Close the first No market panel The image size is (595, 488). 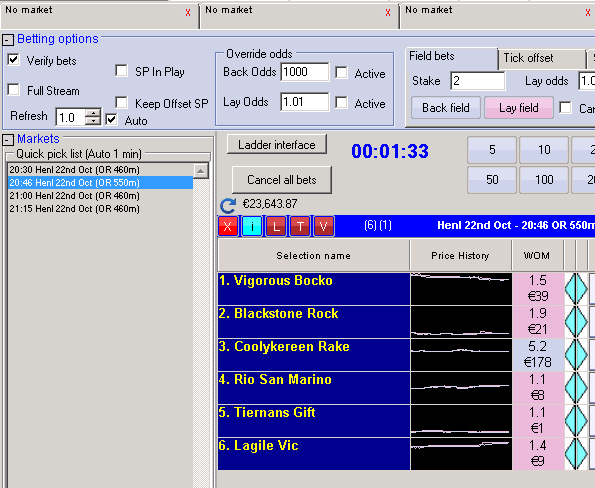(188, 13)
